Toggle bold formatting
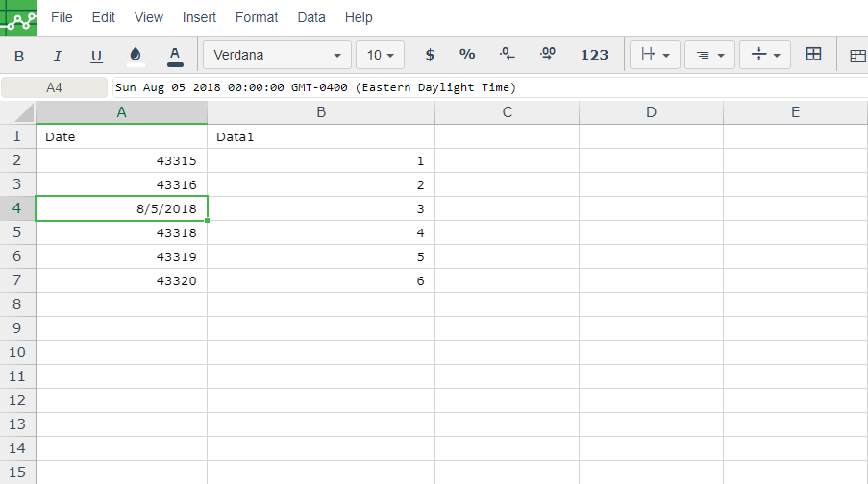The height and width of the screenshot is (484, 868). point(19,56)
